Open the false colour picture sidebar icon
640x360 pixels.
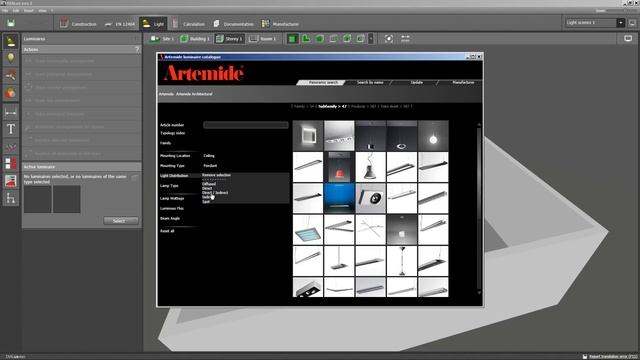(11, 181)
